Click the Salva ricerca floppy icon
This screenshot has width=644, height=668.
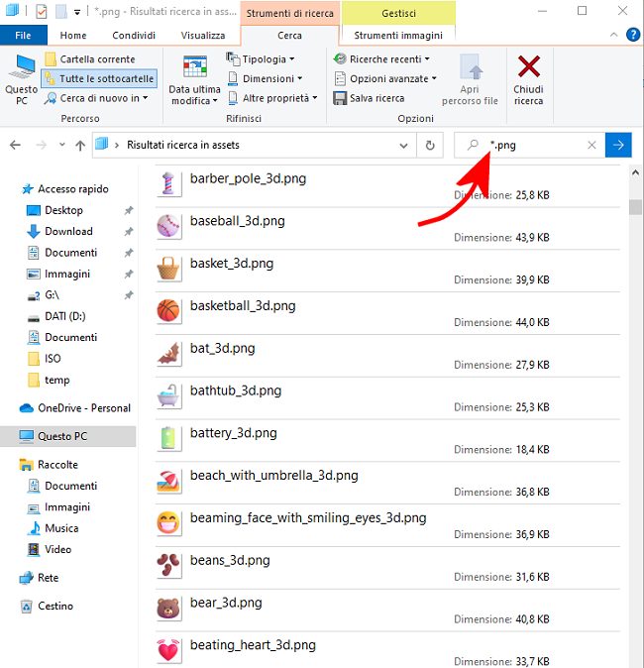[x=340, y=98]
